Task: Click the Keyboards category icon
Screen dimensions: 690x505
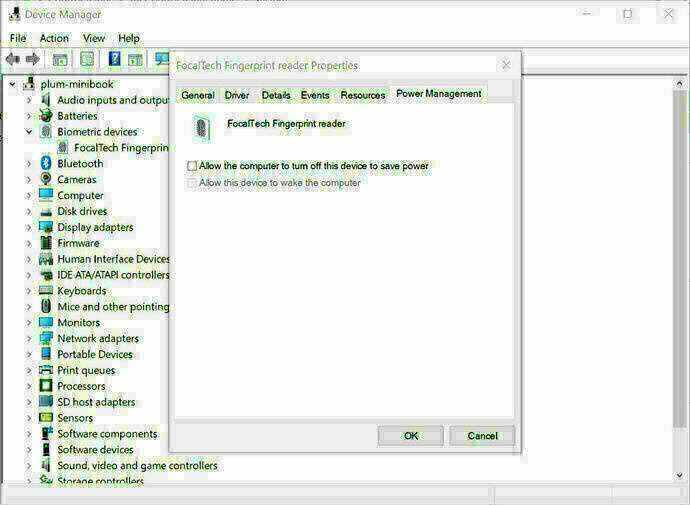Action: 46,290
